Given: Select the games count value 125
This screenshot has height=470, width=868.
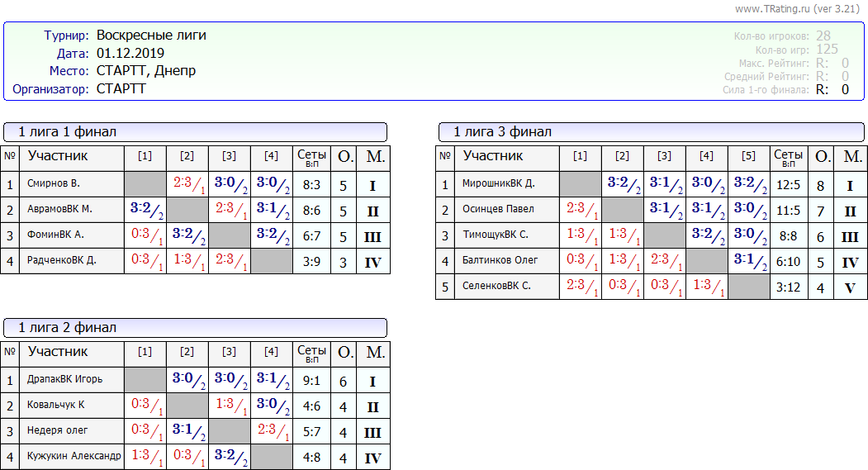Looking at the screenshot, I should (x=827, y=50).
